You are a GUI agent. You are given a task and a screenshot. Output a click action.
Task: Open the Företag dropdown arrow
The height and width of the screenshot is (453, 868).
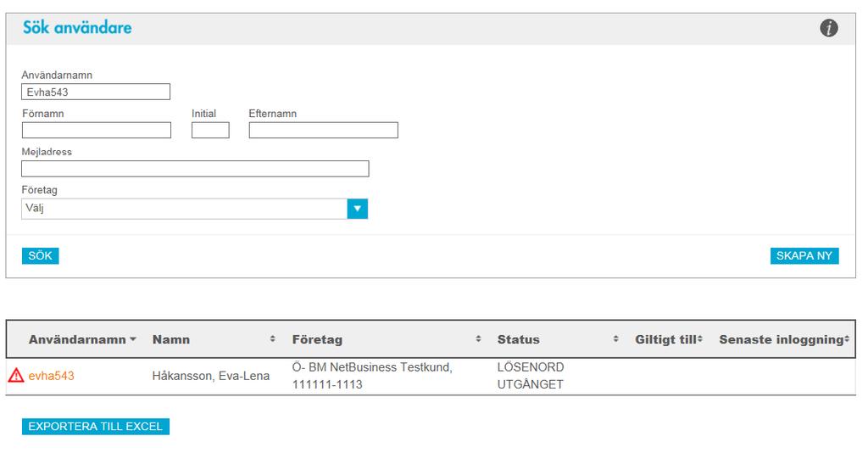357,209
